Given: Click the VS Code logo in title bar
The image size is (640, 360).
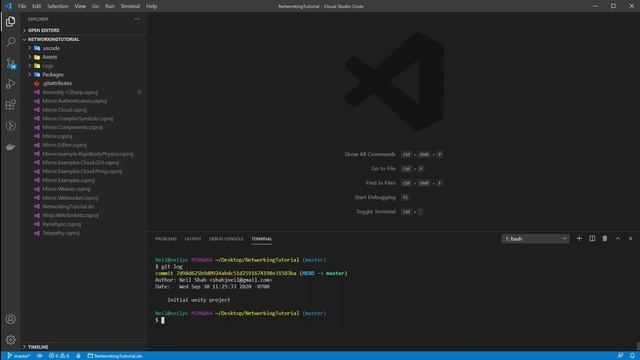Looking at the screenshot, I should pos(8,6).
